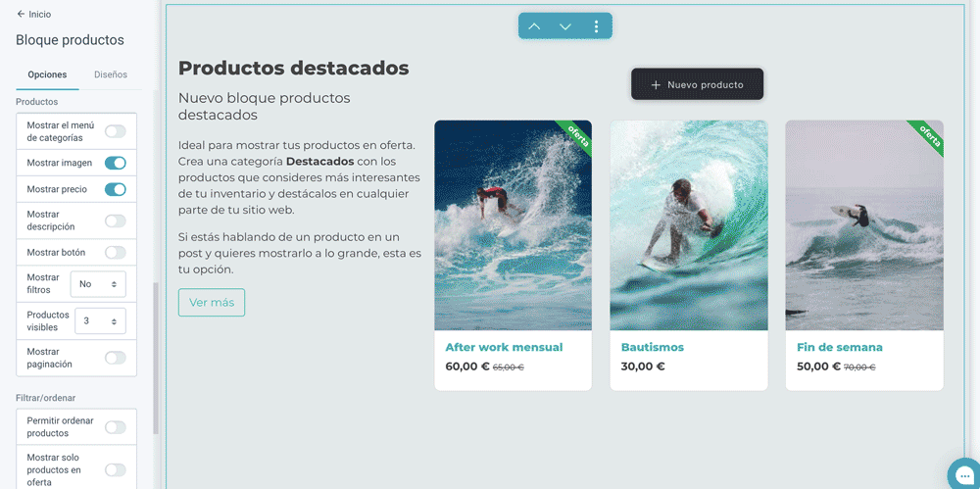Open the Mostrar filtros dropdown
The height and width of the screenshot is (489, 980).
98,284
